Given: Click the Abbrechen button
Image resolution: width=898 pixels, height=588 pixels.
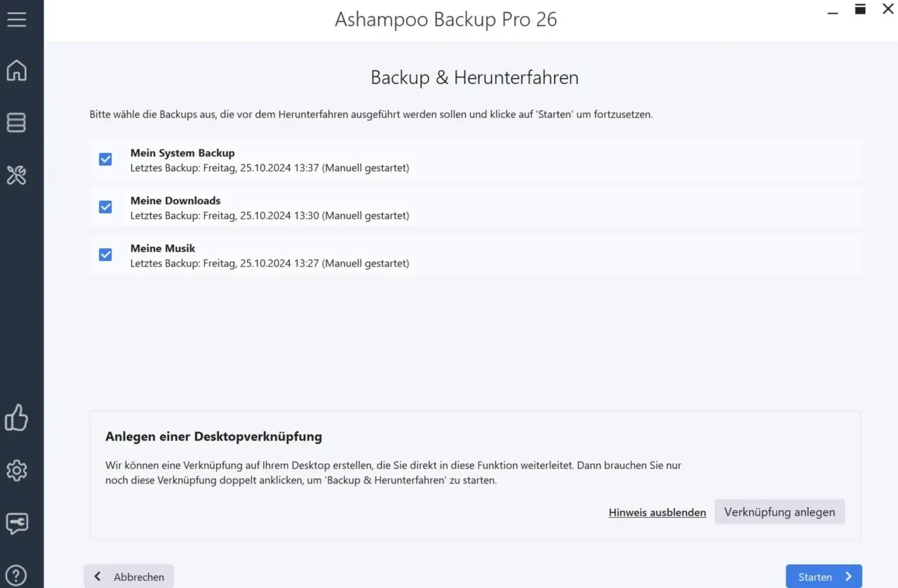Looking at the screenshot, I should [x=128, y=576].
